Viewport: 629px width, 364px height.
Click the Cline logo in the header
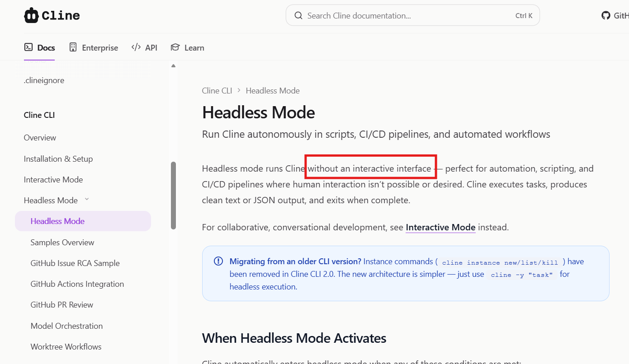52,15
